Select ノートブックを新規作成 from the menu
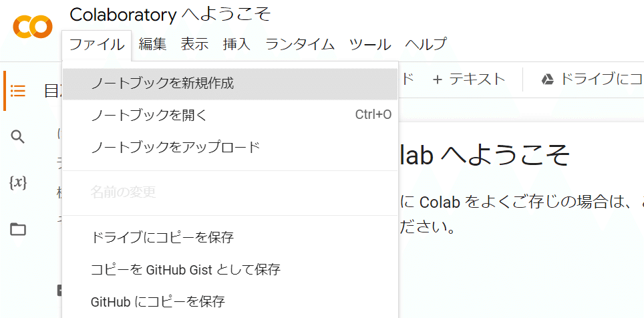 [x=162, y=84]
